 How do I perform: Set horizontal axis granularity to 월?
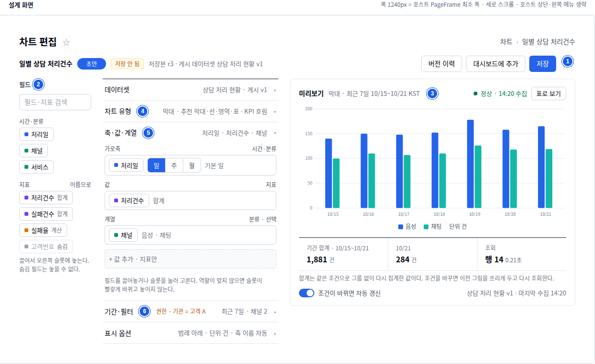192,165
